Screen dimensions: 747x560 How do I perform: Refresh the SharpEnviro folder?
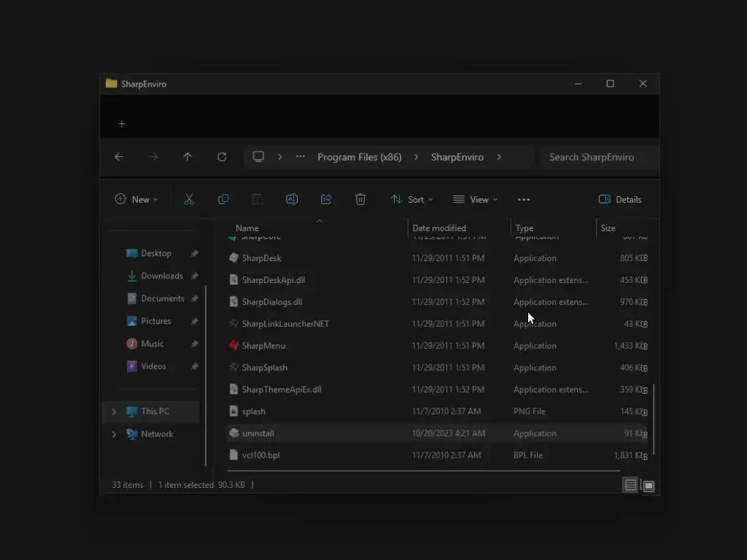222,157
